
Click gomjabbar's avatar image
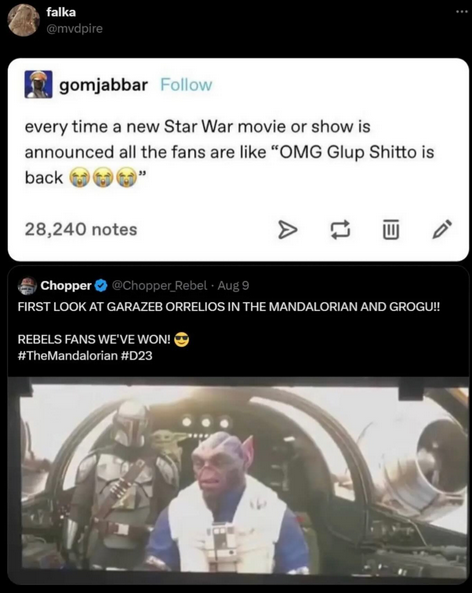tap(39, 84)
